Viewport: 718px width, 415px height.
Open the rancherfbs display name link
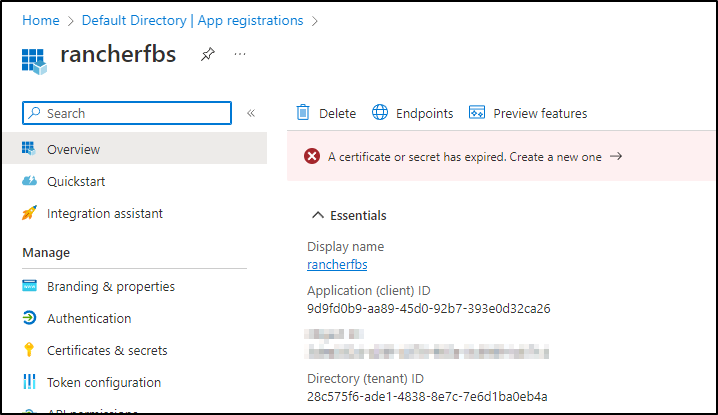pyautogui.click(x=337, y=265)
